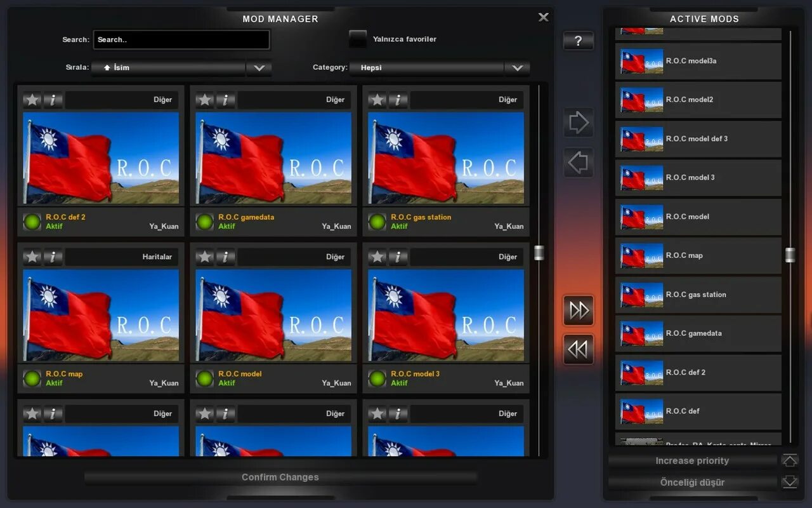Select R.O.C def 2 in Active Mods

tap(698, 373)
